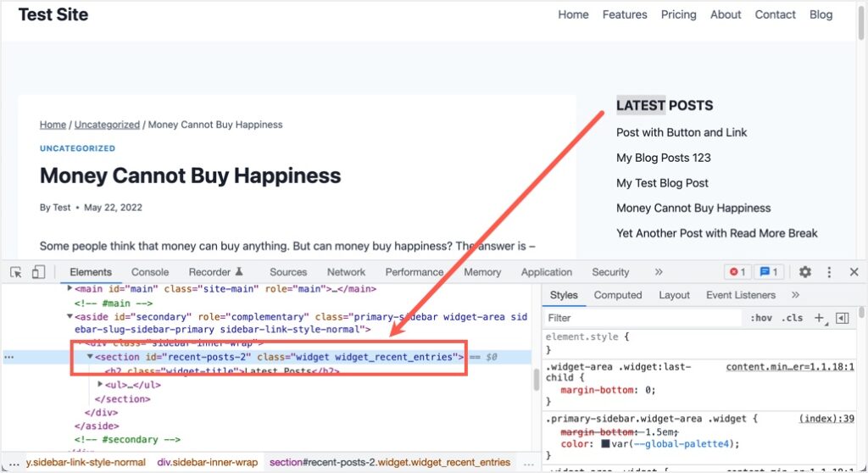Click the styles Filter input field
The image size is (868, 473).
tap(640, 318)
